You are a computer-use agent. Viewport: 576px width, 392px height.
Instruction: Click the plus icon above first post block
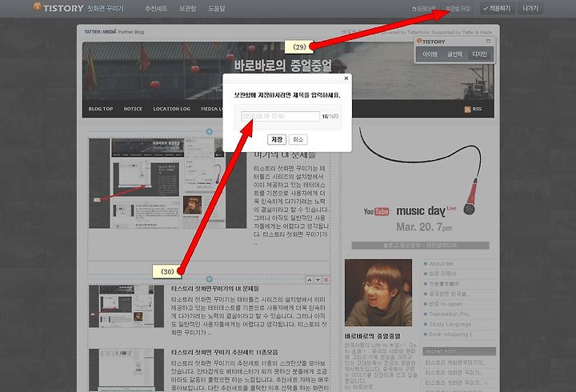coord(209,131)
